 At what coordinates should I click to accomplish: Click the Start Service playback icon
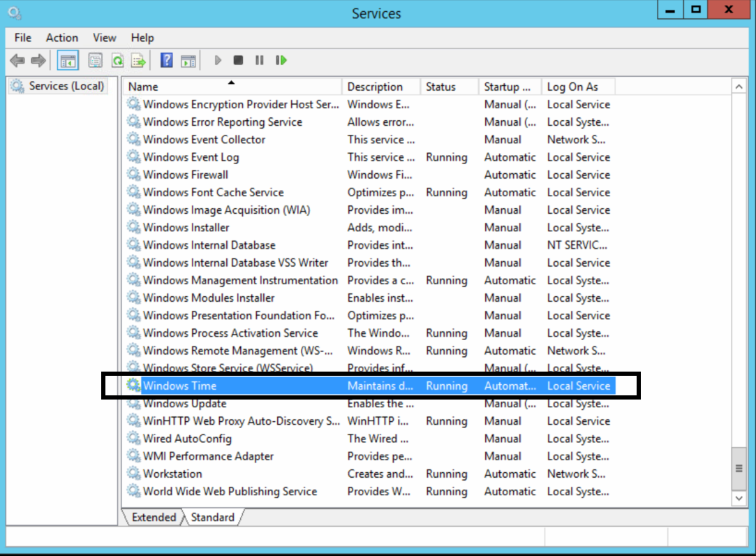point(218,60)
